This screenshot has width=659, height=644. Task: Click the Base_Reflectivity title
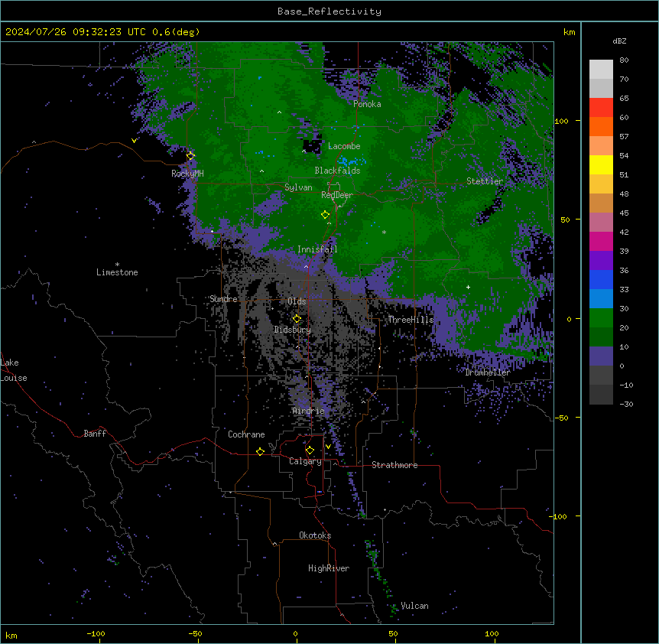coord(329,11)
